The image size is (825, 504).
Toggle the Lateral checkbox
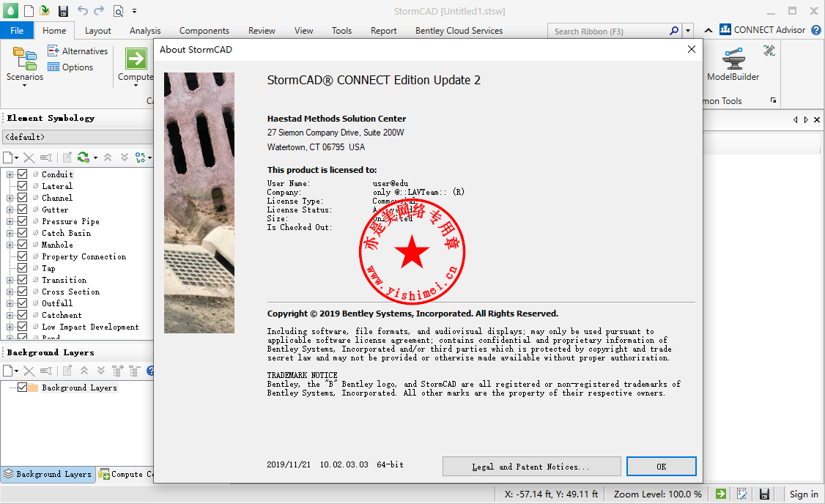22,186
